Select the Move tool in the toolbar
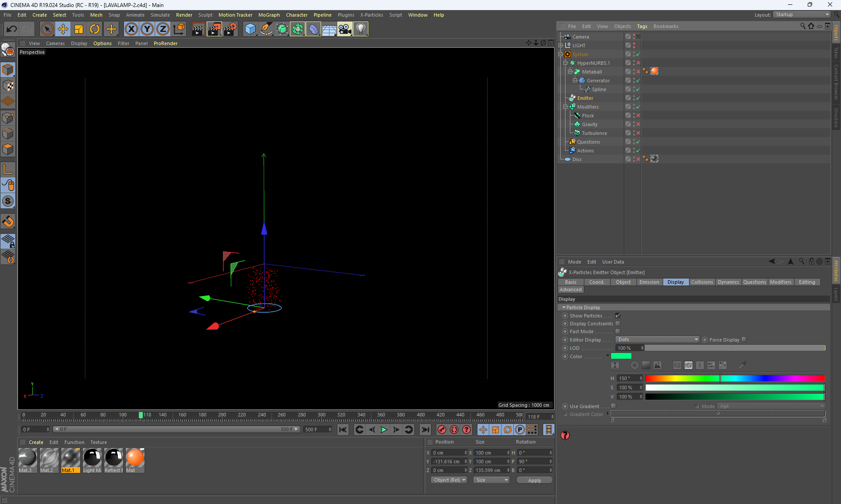 point(63,29)
